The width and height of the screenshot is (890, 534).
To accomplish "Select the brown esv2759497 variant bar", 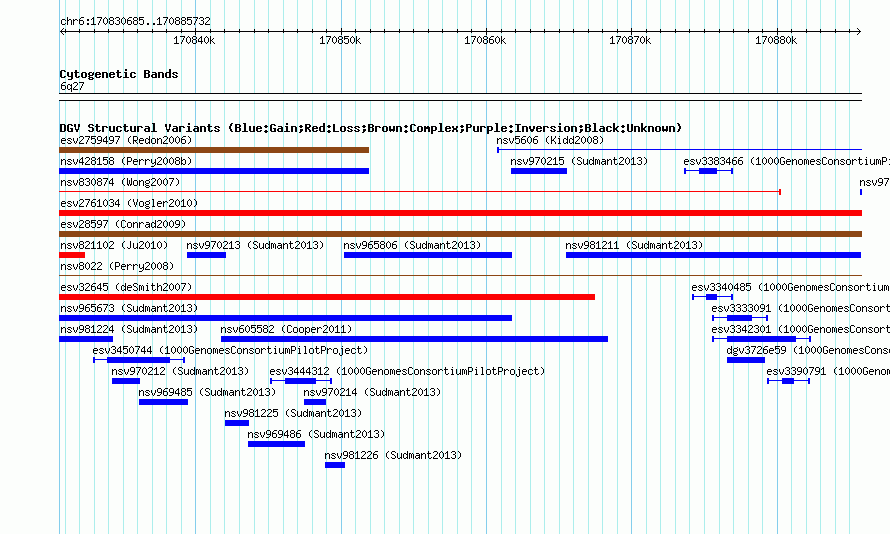I will coord(214,150).
